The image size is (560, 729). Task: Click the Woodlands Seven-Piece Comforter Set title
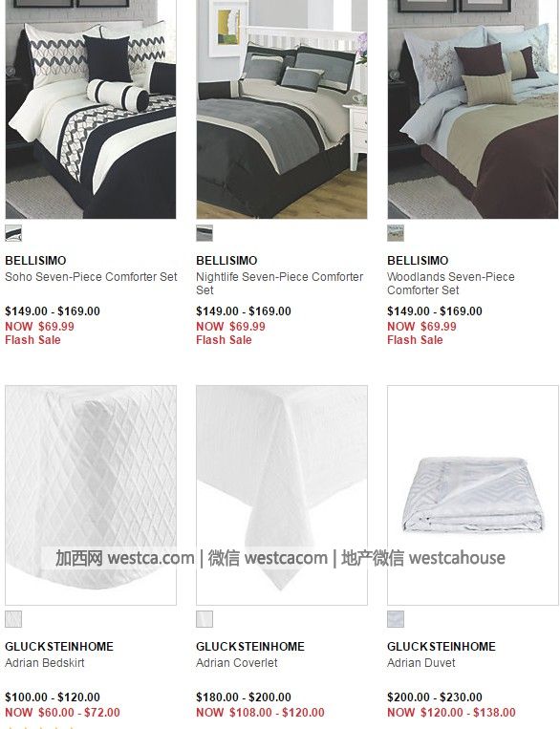451,283
